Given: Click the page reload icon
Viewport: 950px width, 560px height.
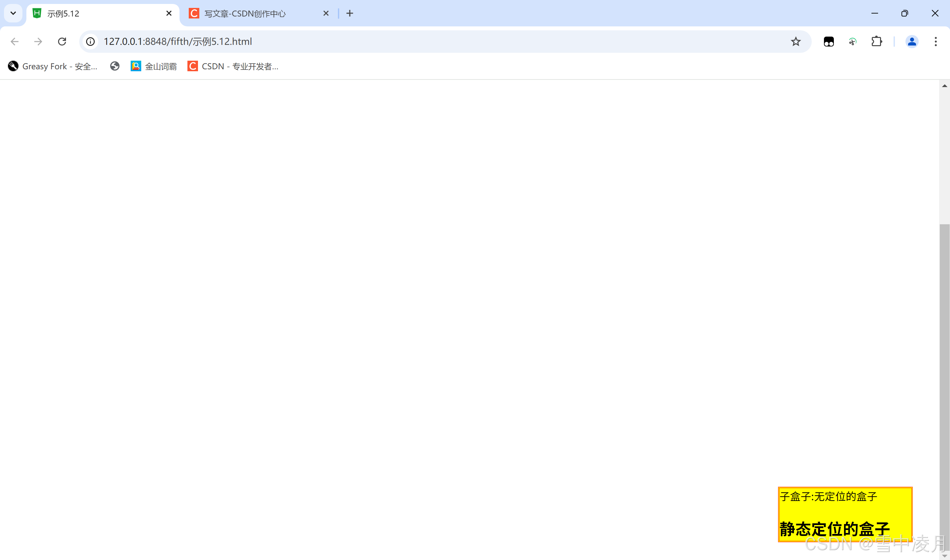Looking at the screenshot, I should click(62, 42).
